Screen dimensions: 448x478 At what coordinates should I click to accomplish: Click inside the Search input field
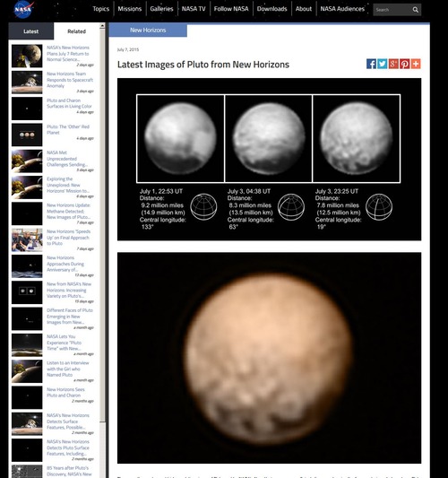(x=392, y=10)
